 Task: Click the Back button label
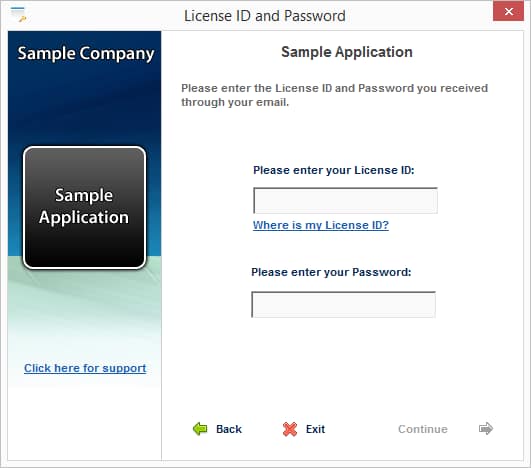229,429
